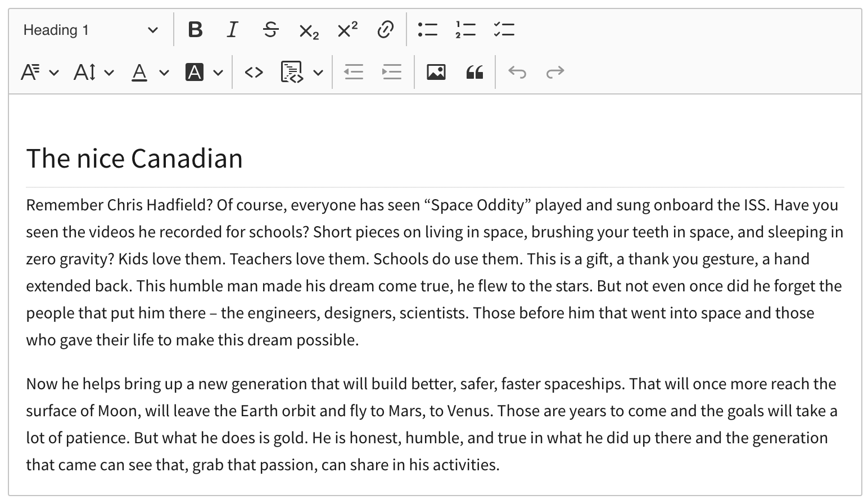
Task: Decrease indent with outdent icon
Action: (x=354, y=72)
